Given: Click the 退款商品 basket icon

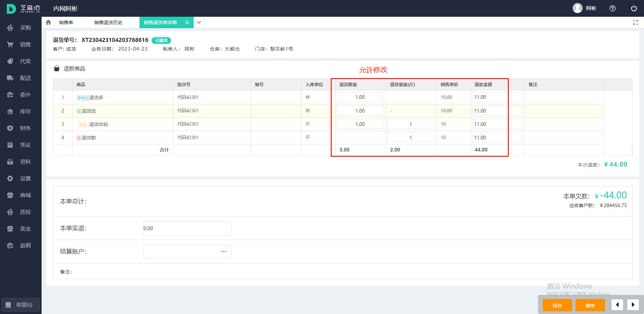Looking at the screenshot, I should [57, 68].
